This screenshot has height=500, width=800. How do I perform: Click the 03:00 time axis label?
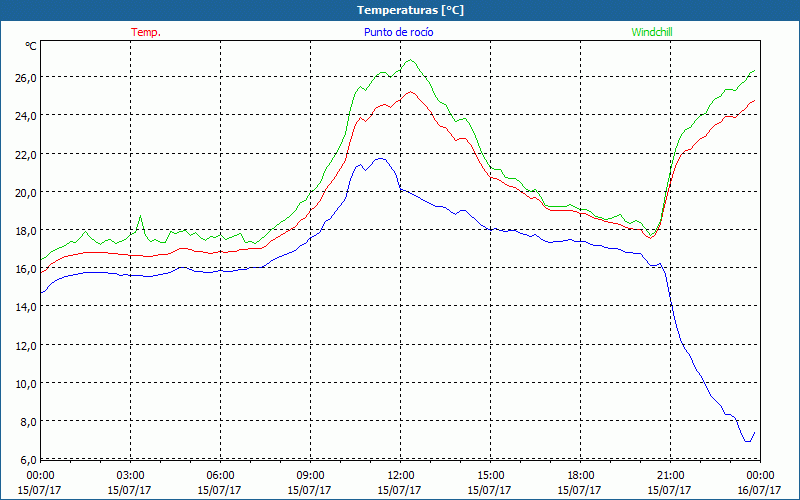(x=130, y=476)
